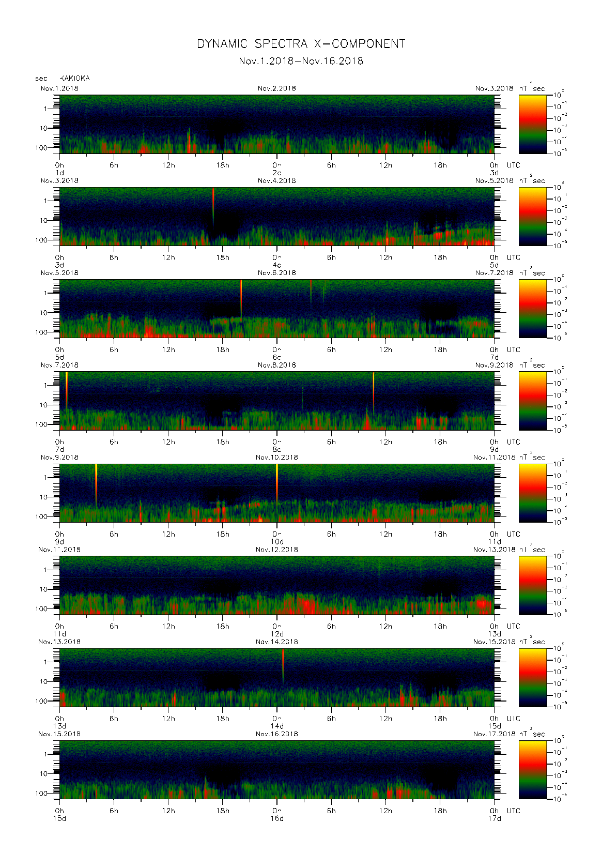Select the Nov.17.2018 date label
Image resolution: width=602 pixels, height=868 pixels.
495,734
